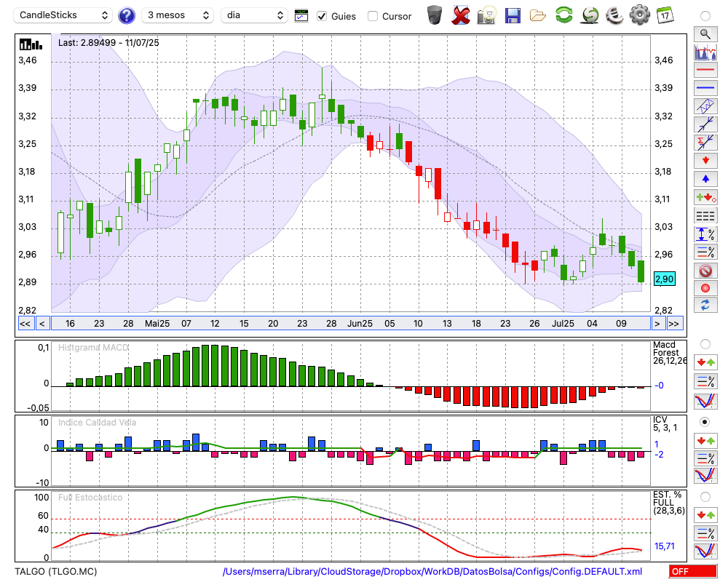Click Estocastico panel indicator curve button
The height and width of the screenshot is (582, 728).
click(x=705, y=551)
